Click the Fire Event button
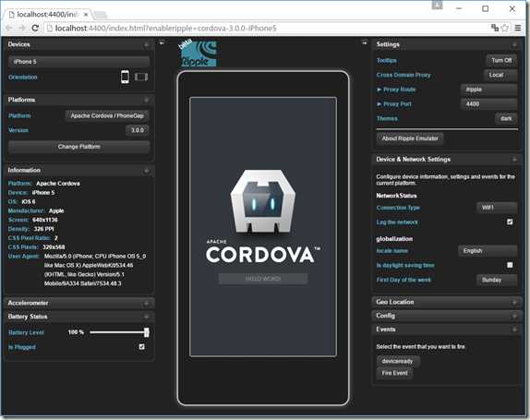This screenshot has height=420, width=530. click(x=394, y=373)
